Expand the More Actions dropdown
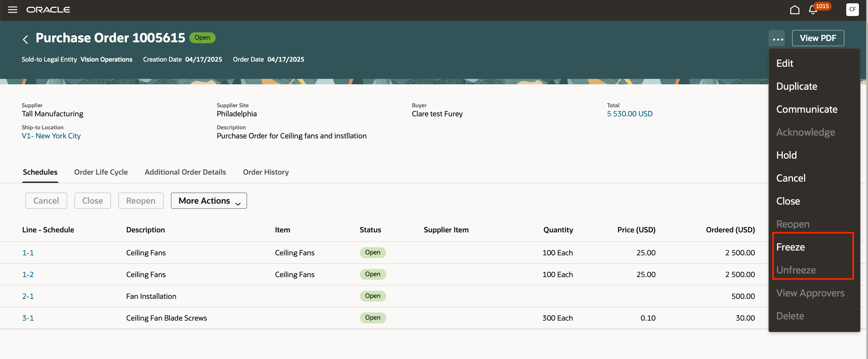Screen dimensions: 868x359 pos(209,201)
